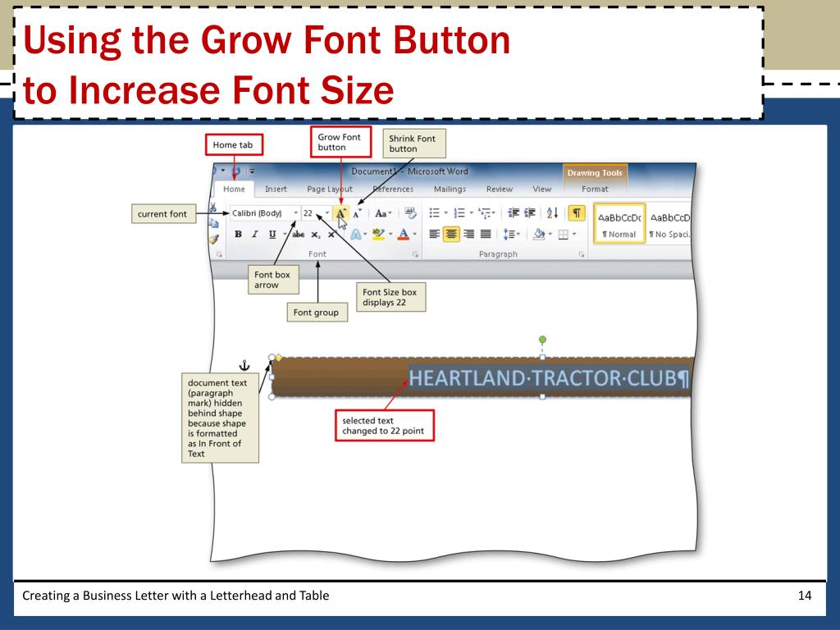This screenshot has height=630, width=840.
Task: Click the Sort icon in Paragraph group
Action: click(552, 213)
